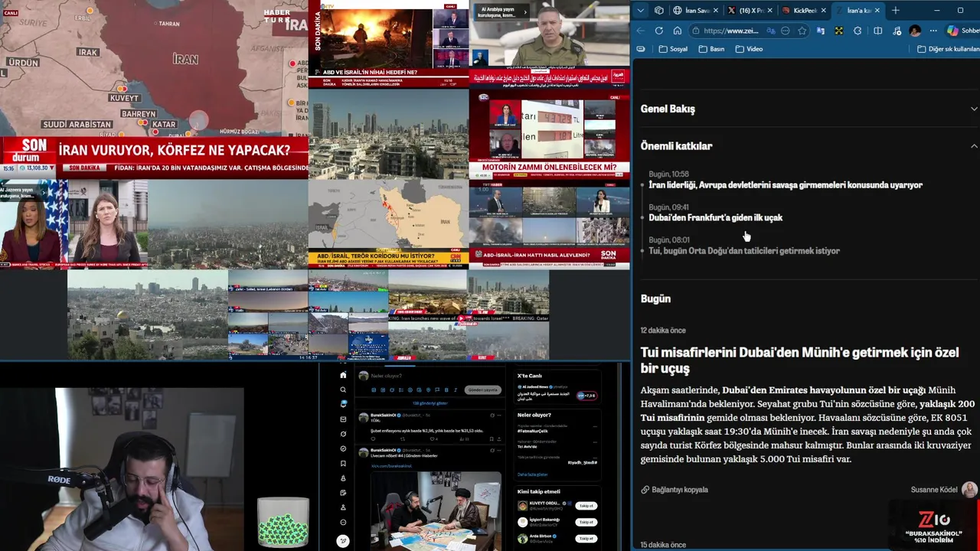Screen dimensions: 980x551
Task: Open X More circle icon in sidebar
Action: [343, 522]
